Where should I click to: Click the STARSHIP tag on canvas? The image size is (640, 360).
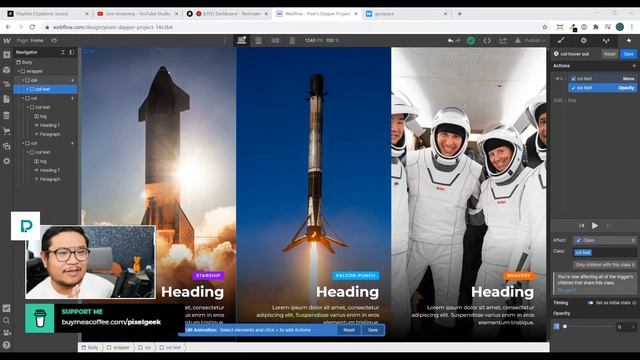pyautogui.click(x=208, y=276)
